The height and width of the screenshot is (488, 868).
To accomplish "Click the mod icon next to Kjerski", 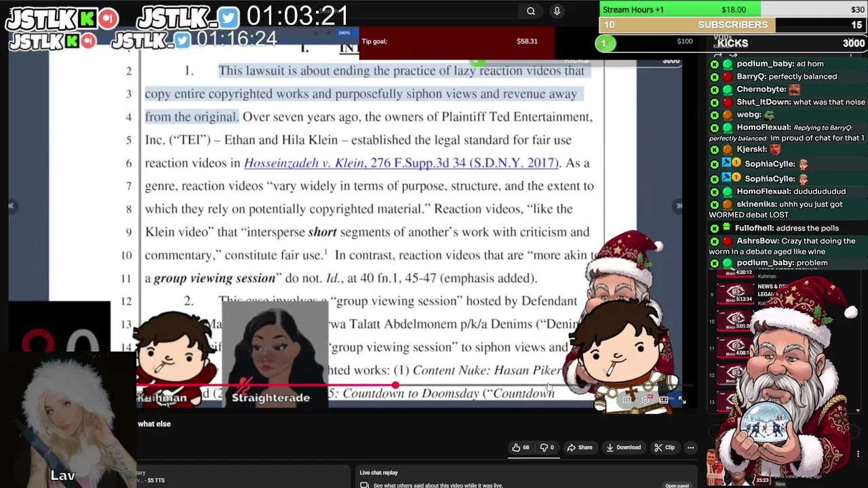I will coord(714,150).
